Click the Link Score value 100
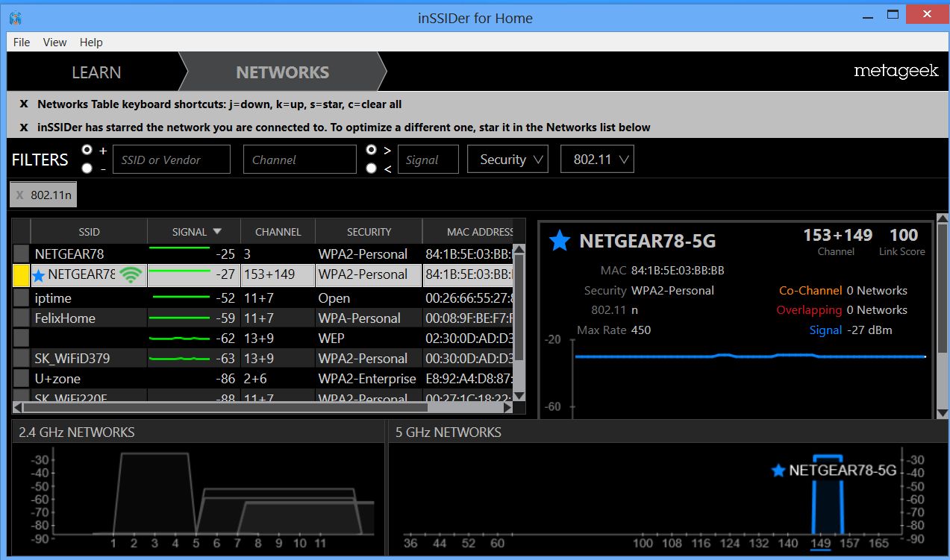Viewport: 950px width, 560px height. click(904, 236)
